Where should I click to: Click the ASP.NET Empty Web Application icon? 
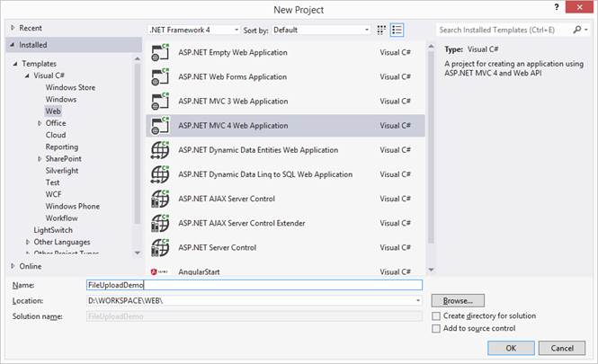(161, 53)
